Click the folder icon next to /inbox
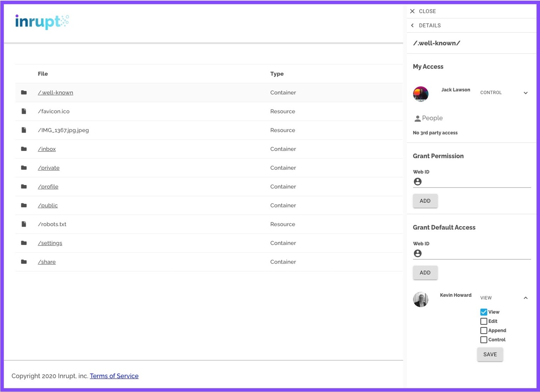Viewport: 540px width, 392px height. point(24,149)
